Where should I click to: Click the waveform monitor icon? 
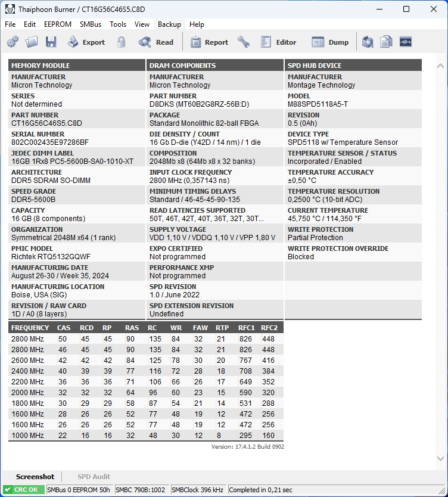(405, 42)
